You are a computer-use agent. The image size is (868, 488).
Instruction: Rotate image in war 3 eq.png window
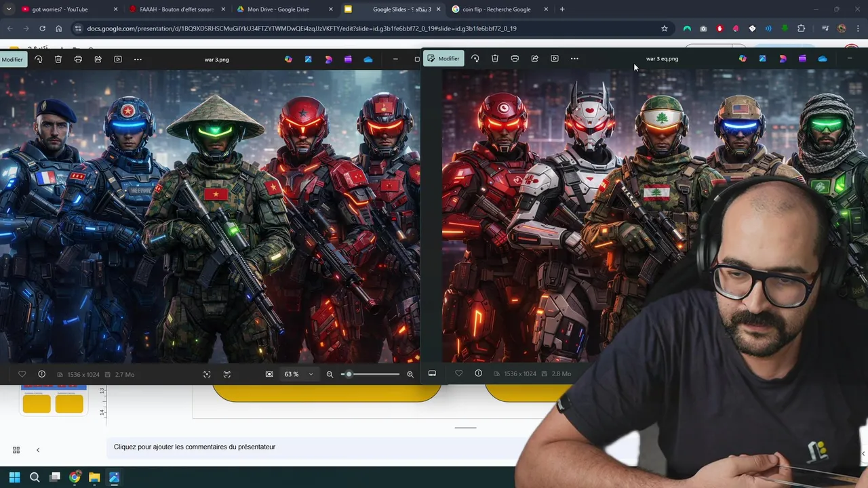point(475,58)
